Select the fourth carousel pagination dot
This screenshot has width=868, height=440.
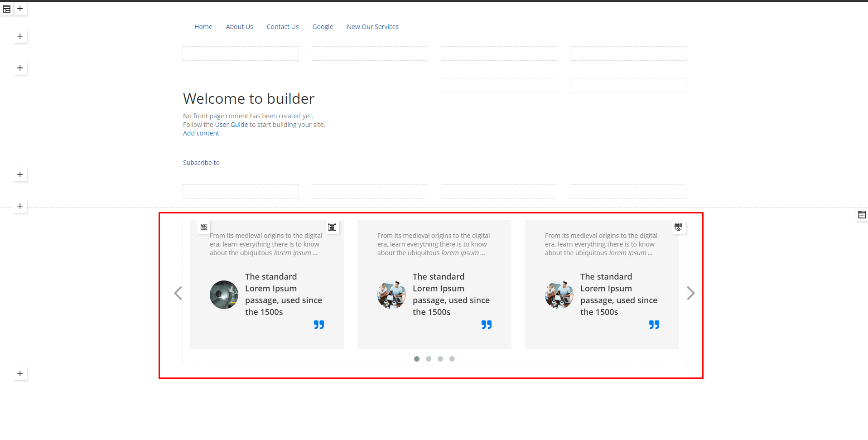pyautogui.click(x=452, y=359)
